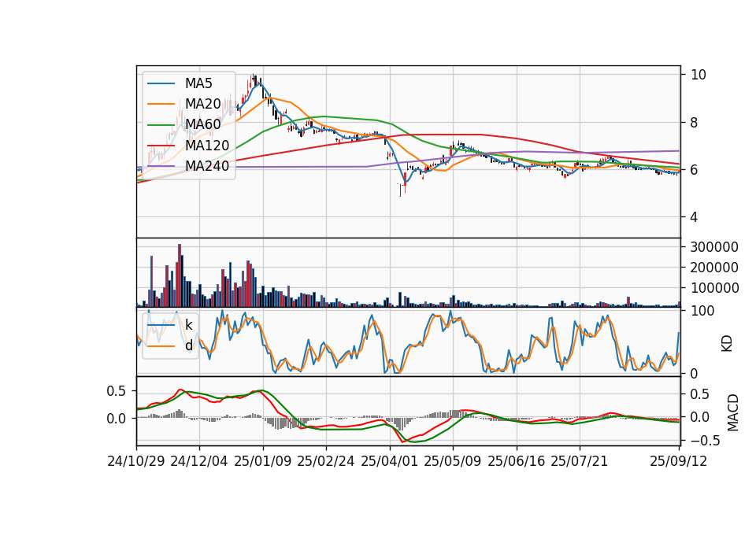Click the tallest volume bar near 24/12
Screen dimensions: 756x543
(x=180, y=275)
